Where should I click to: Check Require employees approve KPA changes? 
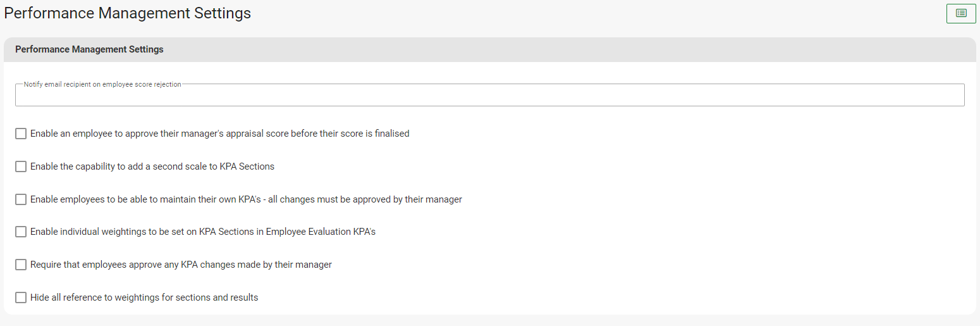click(x=21, y=265)
